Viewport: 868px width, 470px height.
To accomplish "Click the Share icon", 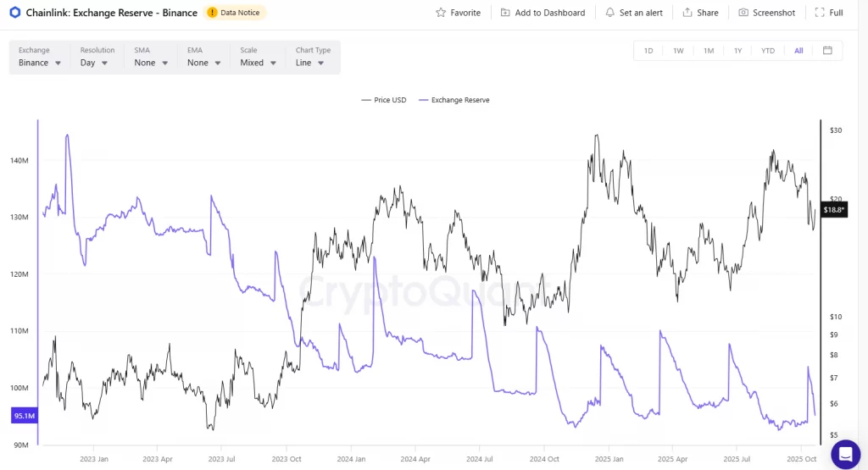I will 687,13.
